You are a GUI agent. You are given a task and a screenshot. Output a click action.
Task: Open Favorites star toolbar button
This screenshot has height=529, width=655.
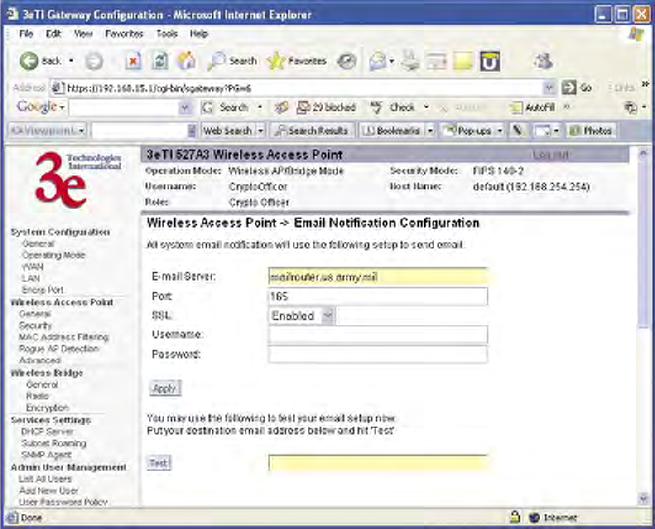pyautogui.click(x=297, y=61)
